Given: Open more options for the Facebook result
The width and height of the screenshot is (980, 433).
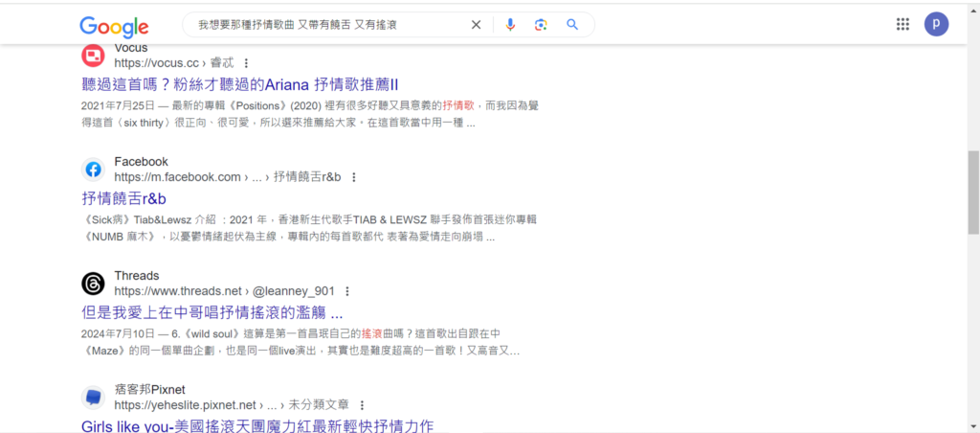Looking at the screenshot, I should coord(354,177).
